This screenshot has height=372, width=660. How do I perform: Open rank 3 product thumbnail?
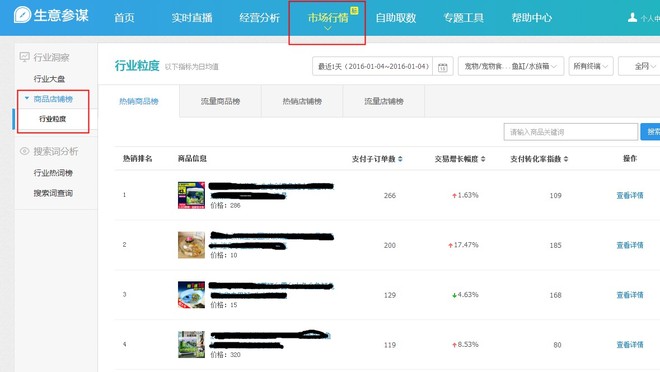click(191, 295)
